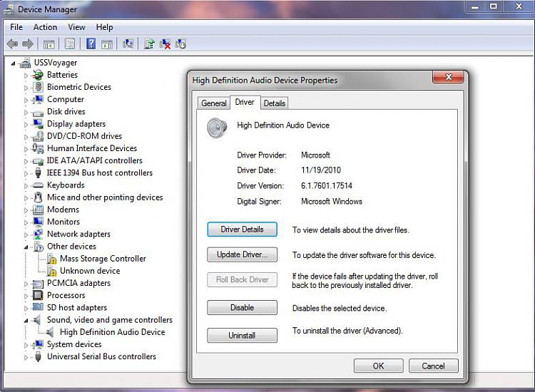
Task: Open the View menu
Action: (x=76, y=27)
